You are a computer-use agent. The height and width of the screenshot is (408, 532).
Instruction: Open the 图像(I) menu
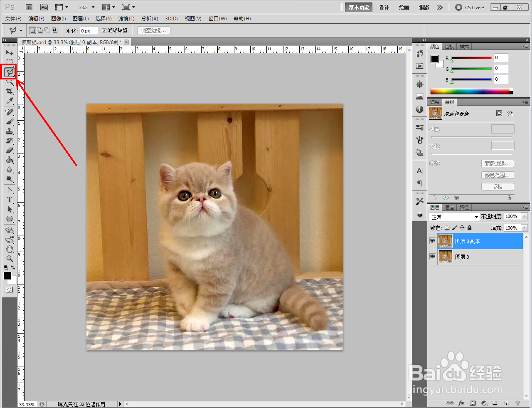[x=59, y=19]
